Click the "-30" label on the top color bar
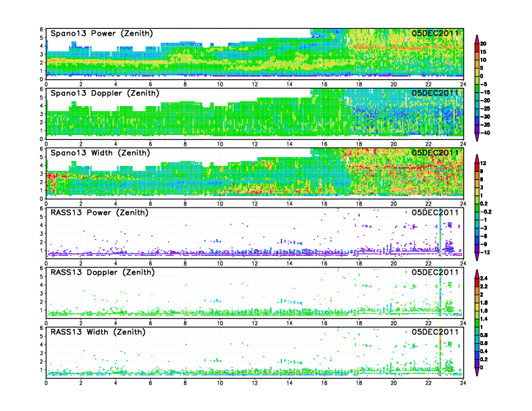The height and width of the screenshot is (411, 532). [485, 117]
